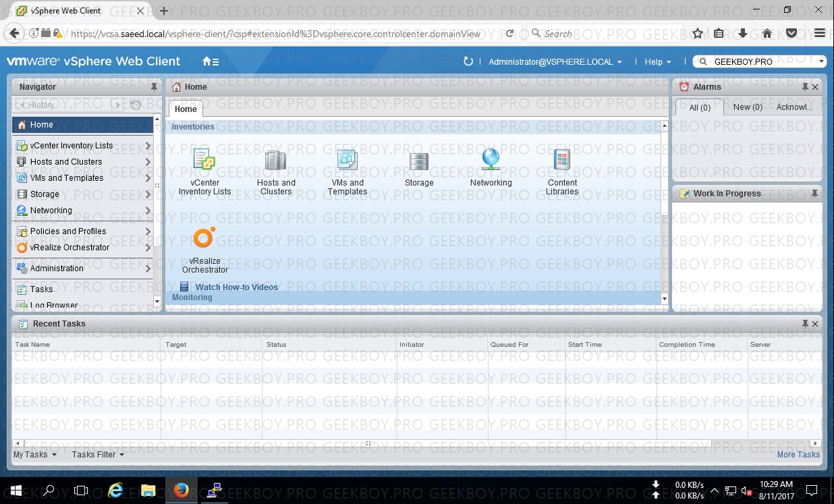
Task: Select the Home tab in content pane
Action: pos(186,109)
